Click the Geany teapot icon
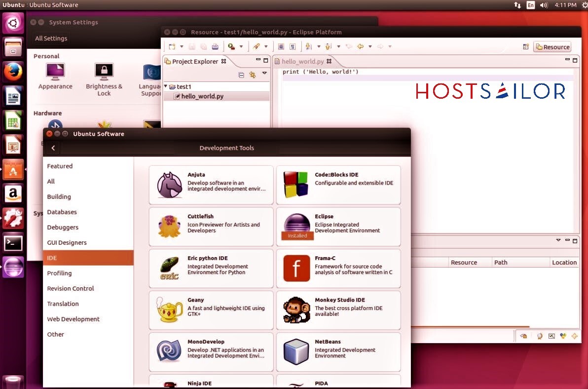The height and width of the screenshot is (389, 588). click(170, 310)
